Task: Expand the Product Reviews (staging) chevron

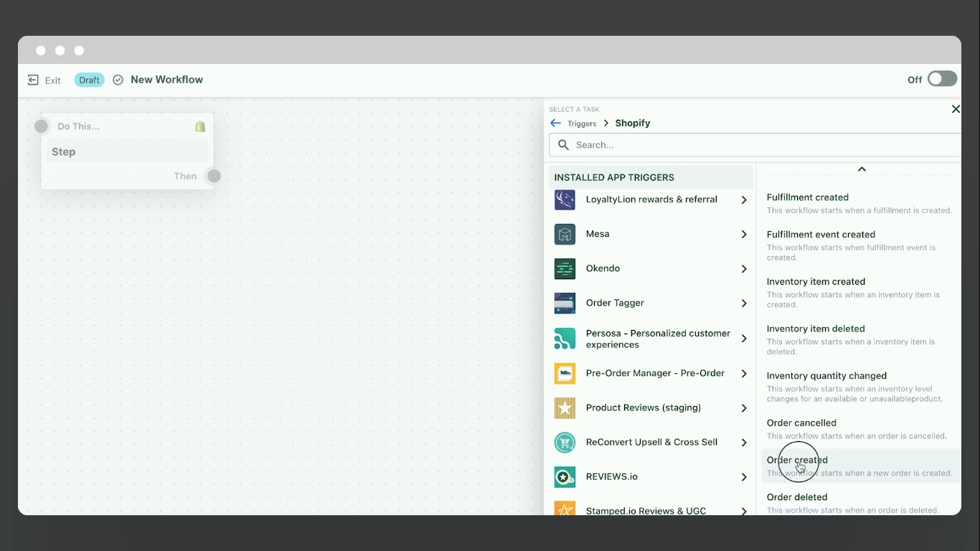Action: coord(744,408)
